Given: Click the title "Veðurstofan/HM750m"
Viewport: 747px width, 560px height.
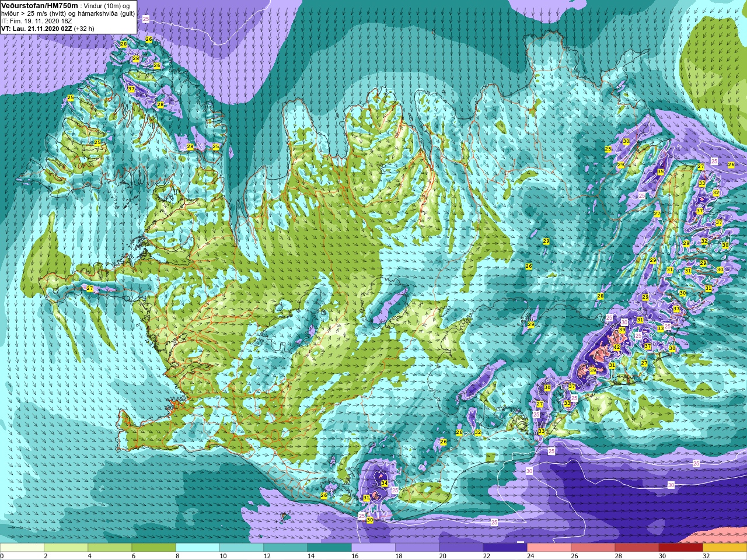Looking at the screenshot, I should (39, 5).
